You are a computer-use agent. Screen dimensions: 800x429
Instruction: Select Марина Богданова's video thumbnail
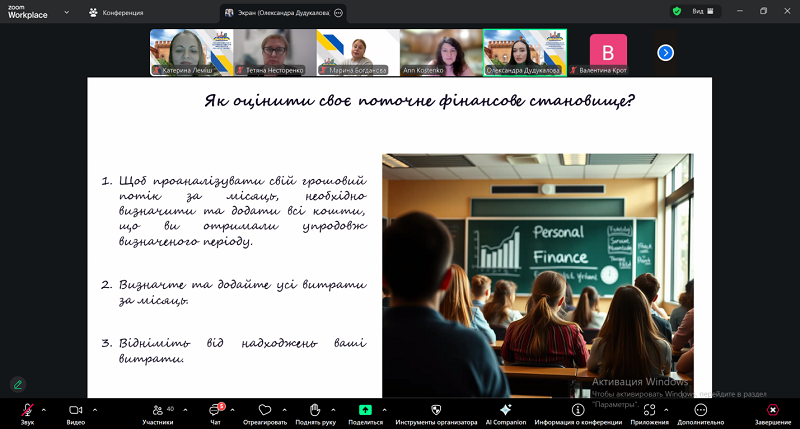pyautogui.click(x=358, y=52)
